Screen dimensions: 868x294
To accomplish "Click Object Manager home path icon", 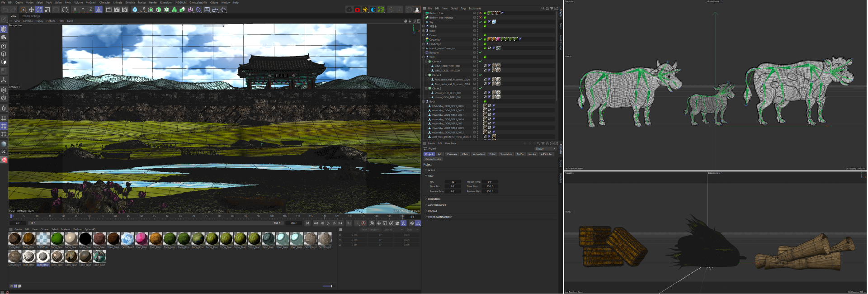I will pos(547,8).
